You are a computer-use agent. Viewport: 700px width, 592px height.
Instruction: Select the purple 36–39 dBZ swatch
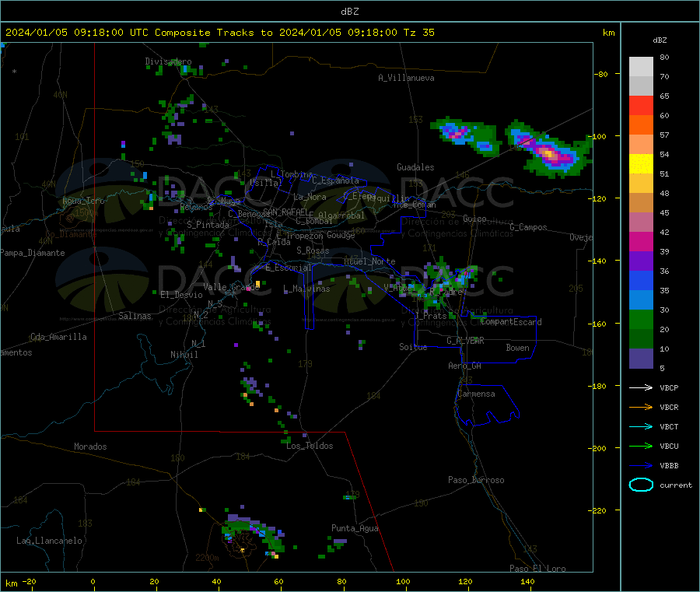tap(641, 261)
